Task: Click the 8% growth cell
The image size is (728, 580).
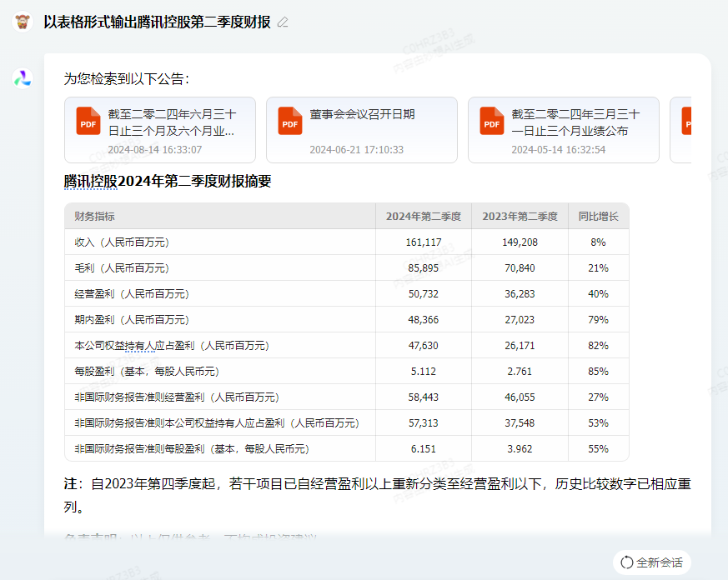Action: (x=598, y=242)
